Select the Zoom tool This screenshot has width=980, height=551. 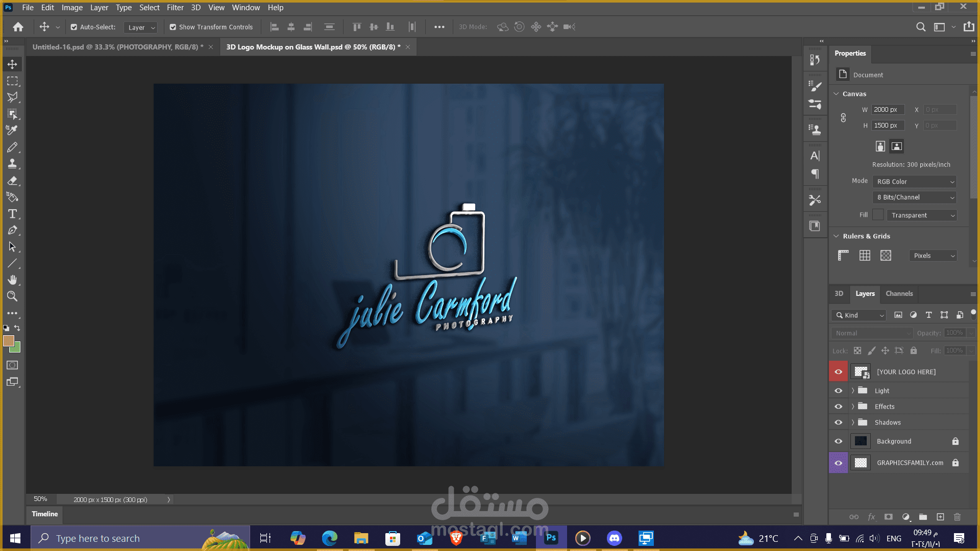pyautogui.click(x=12, y=296)
